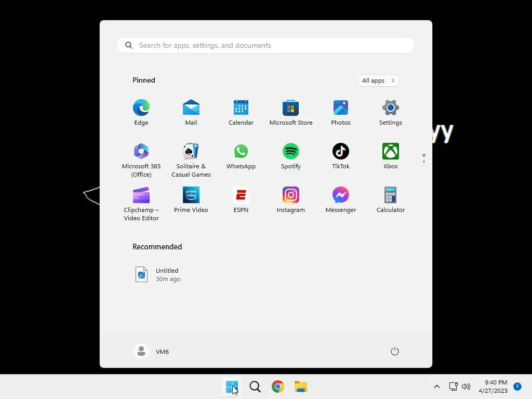Open taskbar Search magnifier icon

[255, 387]
